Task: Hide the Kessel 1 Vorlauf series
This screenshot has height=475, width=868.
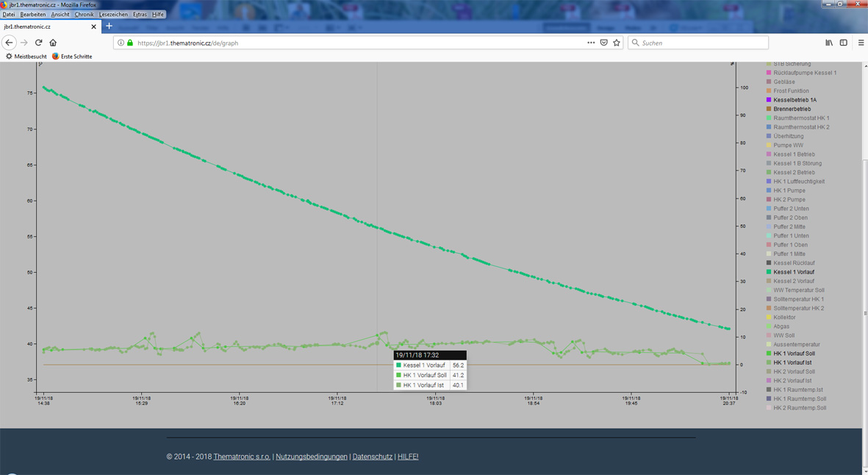Action: pyautogui.click(x=793, y=272)
